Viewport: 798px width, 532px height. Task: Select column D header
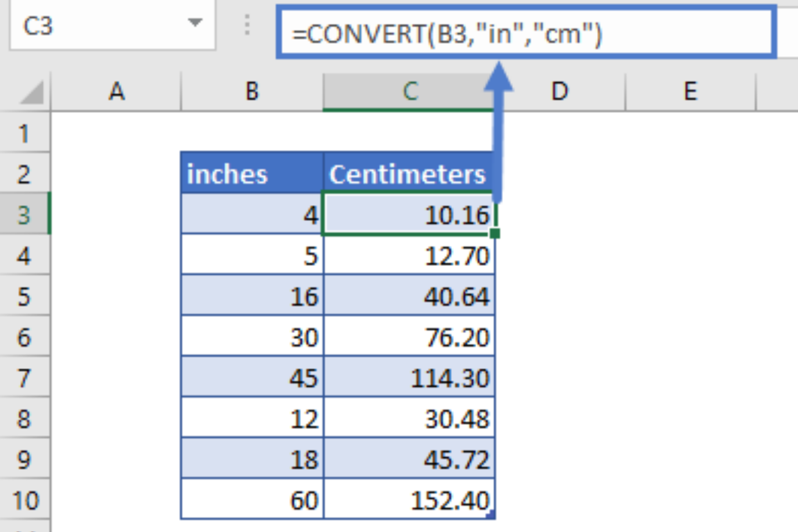coord(559,91)
